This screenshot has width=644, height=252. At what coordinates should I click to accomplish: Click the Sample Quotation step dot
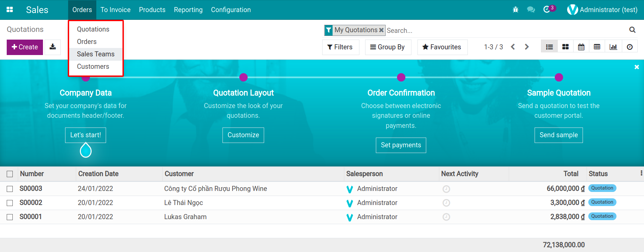pyautogui.click(x=559, y=78)
